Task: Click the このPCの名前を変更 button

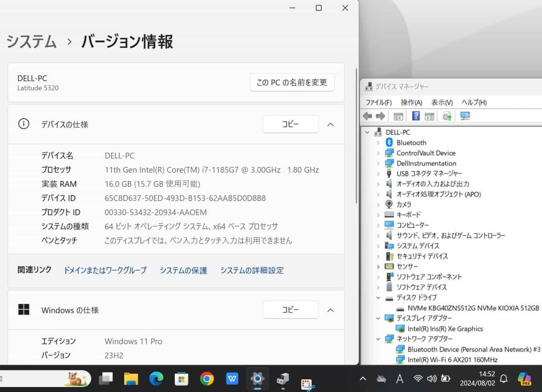Action: (292, 82)
